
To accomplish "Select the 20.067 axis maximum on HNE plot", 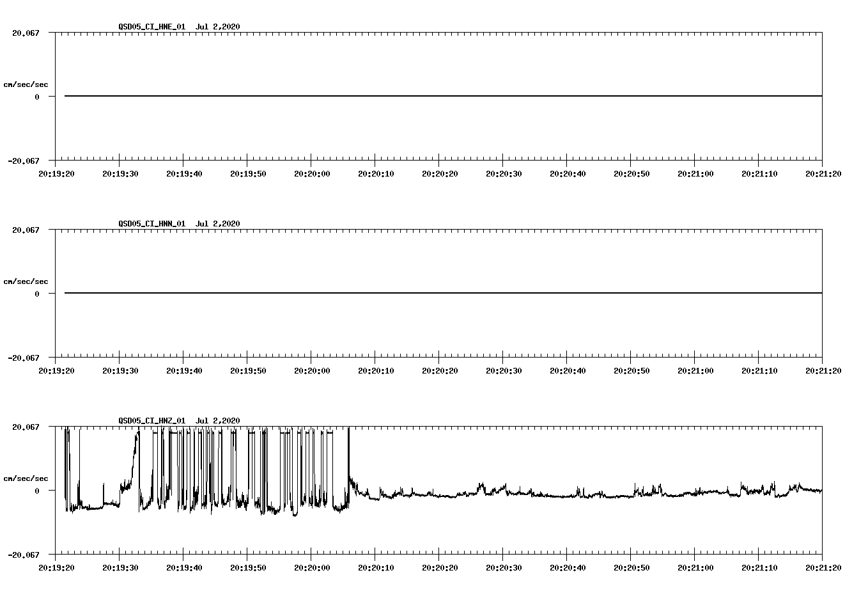I will click(26, 33).
